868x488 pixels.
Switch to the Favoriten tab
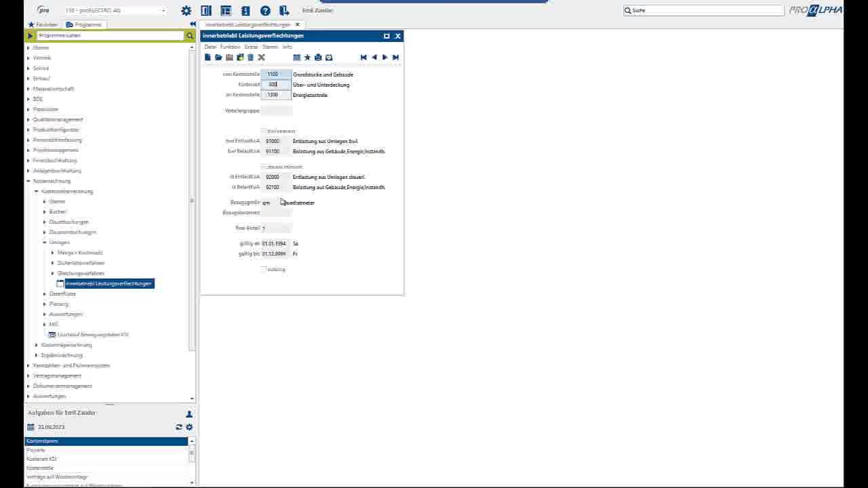(x=43, y=24)
